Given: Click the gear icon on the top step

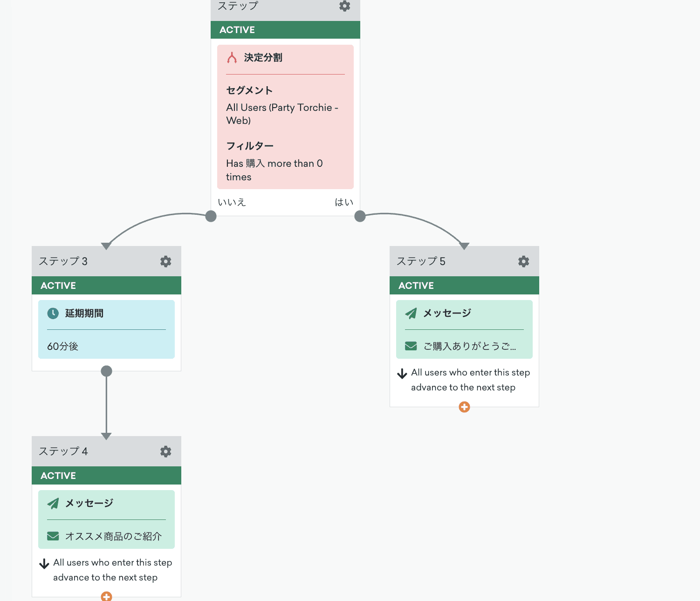Looking at the screenshot, I should 344,6.
